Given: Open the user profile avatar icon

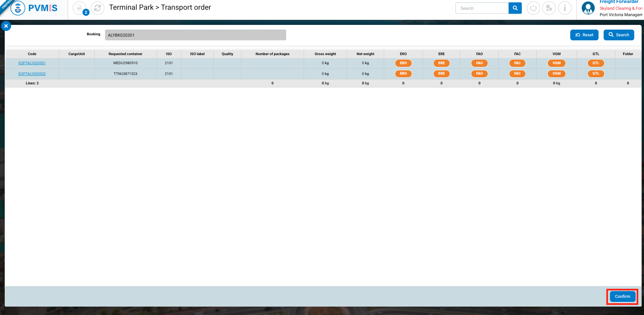Looking at the screenshot, I should (588, 8).
